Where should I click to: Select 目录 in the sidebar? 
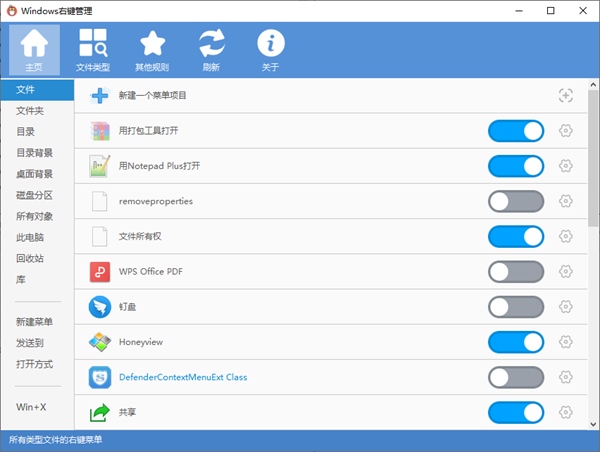(x=38, y=132)
